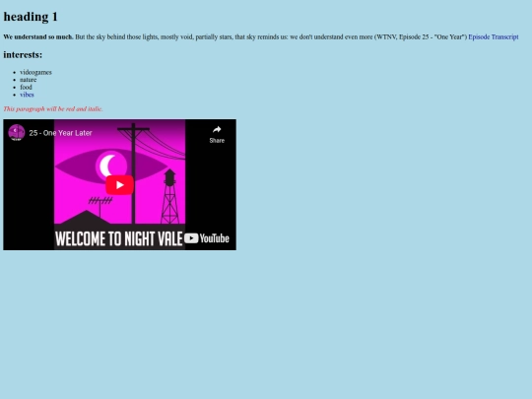Click the 'heading 1' title text
Screen dimensions: 532x399
31,17
